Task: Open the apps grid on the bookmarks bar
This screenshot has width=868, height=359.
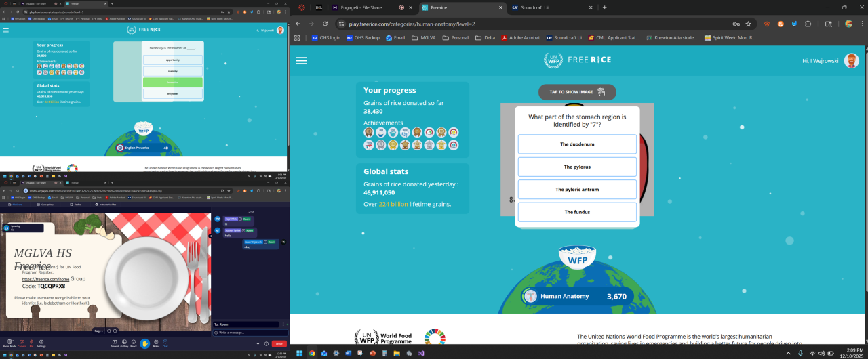Action: [x=298, y=38]
